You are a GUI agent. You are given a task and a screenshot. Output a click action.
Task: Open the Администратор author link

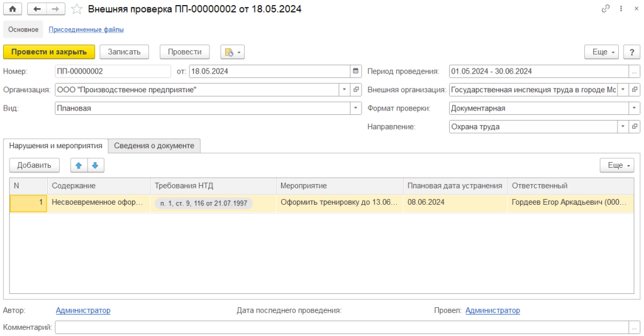tap(83, 310)
